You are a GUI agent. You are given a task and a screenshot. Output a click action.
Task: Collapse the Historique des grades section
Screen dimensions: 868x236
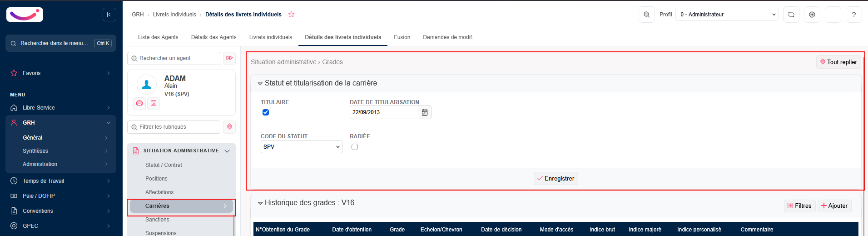(260, 203)
